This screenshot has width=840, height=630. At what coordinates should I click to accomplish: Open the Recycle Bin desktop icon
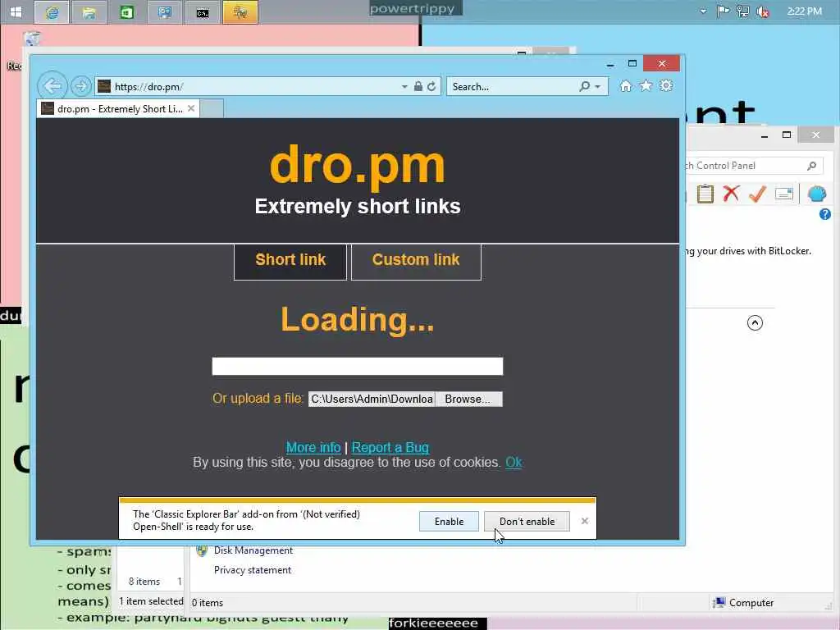pos(32,39)
